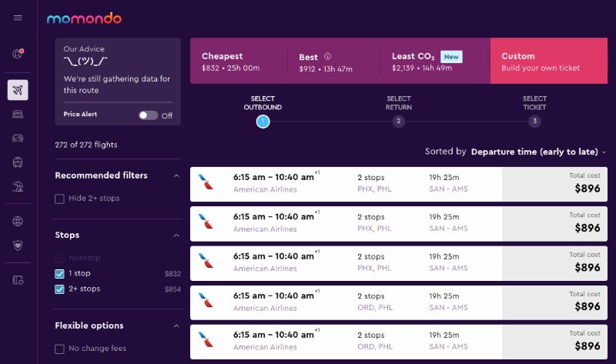Open the Trains and buses sidebar icon
Screen dimensions: 616x364
(18, 162)
